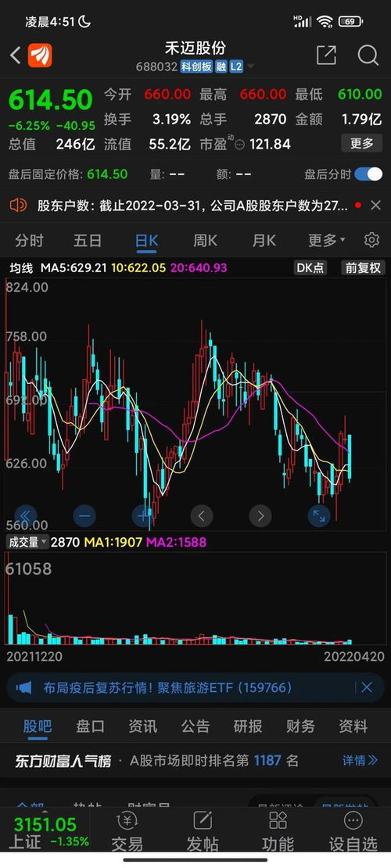The image size is (391, 868).
Task: Tap the back arrow at top left
Action: (16, 56)
